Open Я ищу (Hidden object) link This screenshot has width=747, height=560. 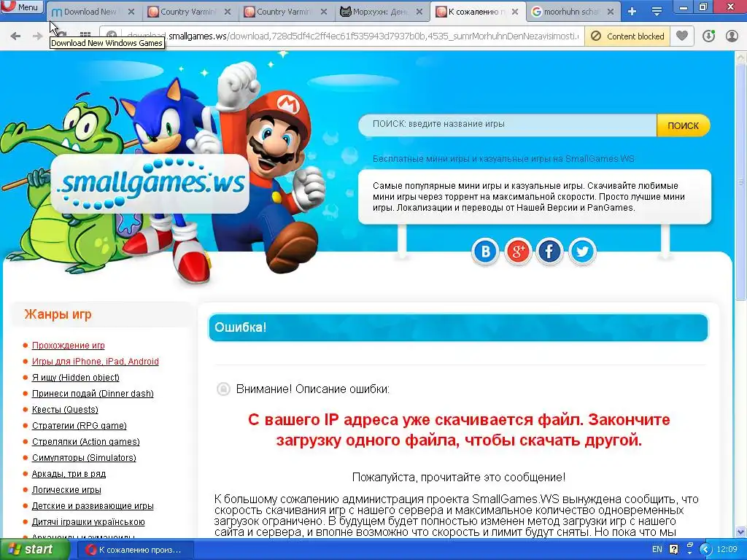pyautogui.click(x=75, y=378)
